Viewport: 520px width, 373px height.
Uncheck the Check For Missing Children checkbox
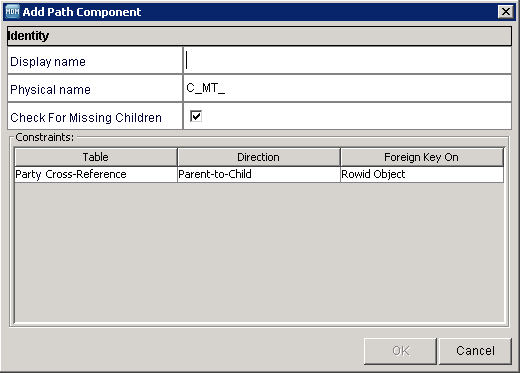(x=196, y=116)
